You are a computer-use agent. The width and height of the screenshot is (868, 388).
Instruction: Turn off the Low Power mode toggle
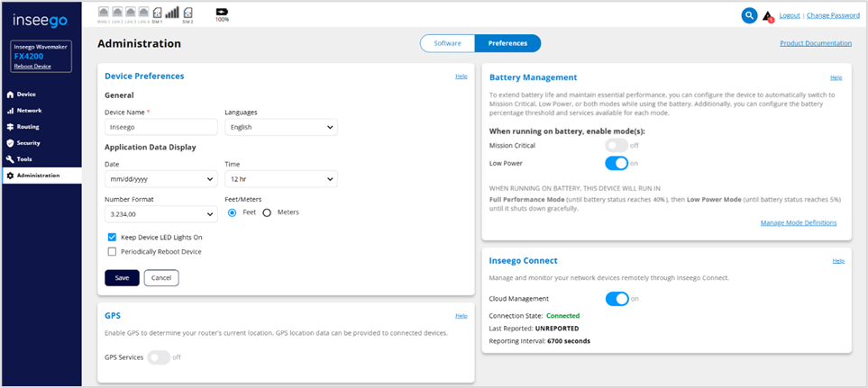click(x=617, y=163)
